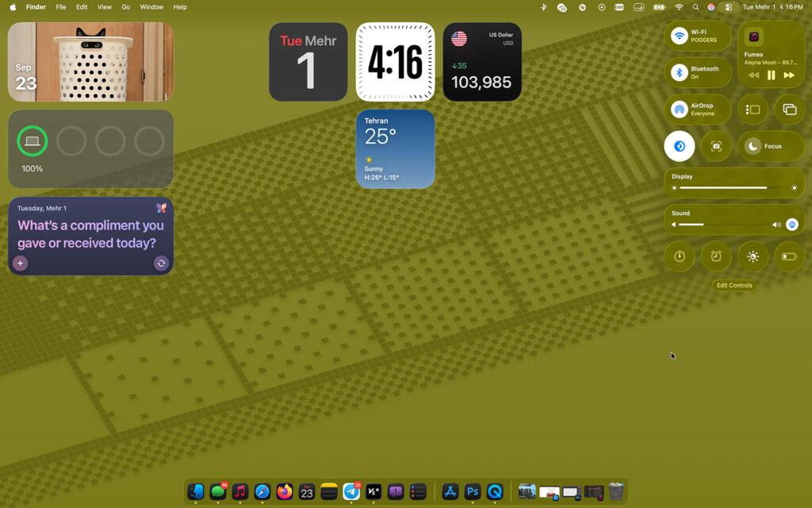
Task: Open the Window menu
Action: click(151, 7)
